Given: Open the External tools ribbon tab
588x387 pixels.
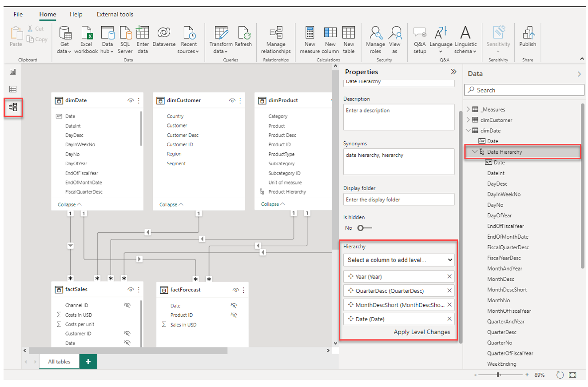Looking at the screenshot, I should (x=115, y=15).
